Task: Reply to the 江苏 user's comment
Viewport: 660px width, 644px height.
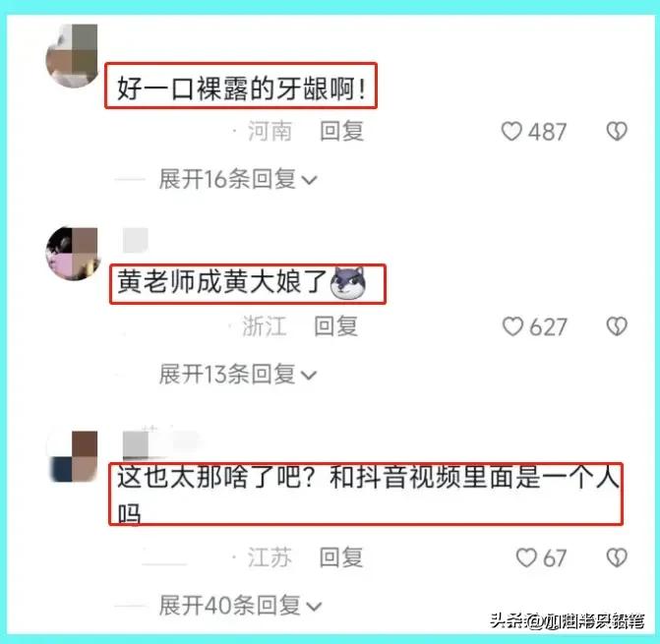Action: (x=340, y=557)
